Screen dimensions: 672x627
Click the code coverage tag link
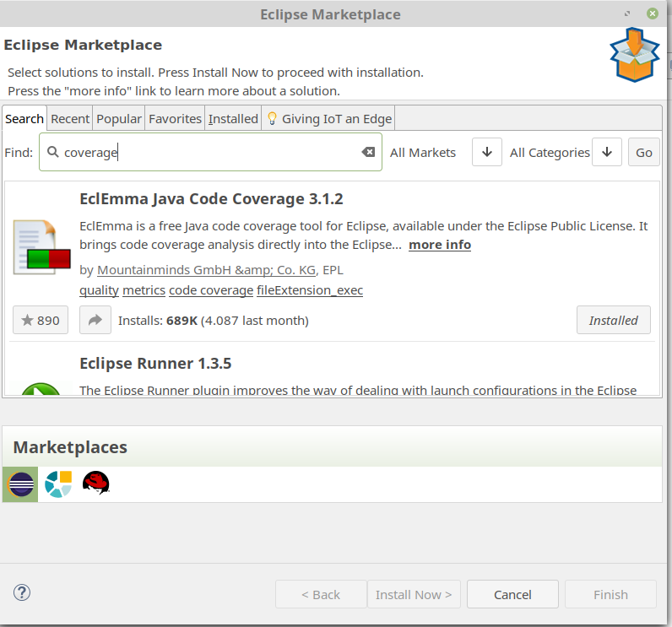point(211,290)
